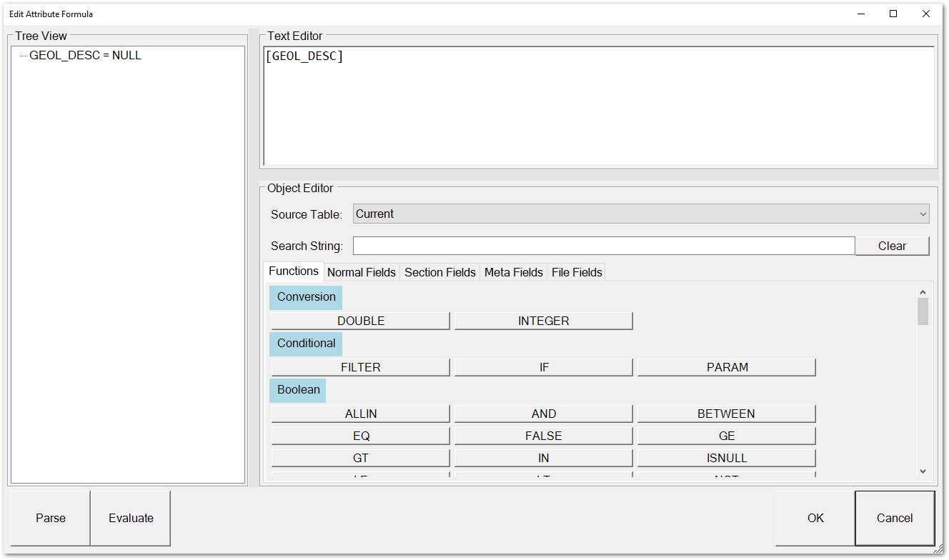The image size is (949, 560).
Task: Parse the attribute formula
Action: click(x=50, y=518)
